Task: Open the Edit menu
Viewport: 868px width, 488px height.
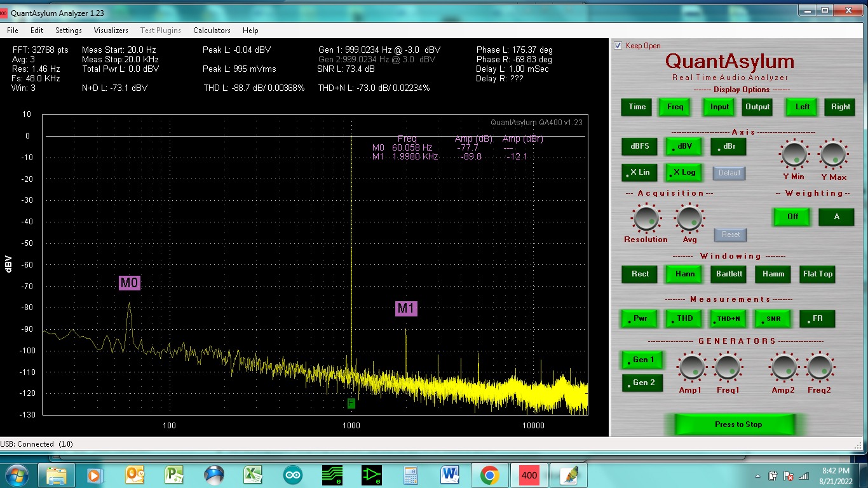Action: (x=37, y=30)
